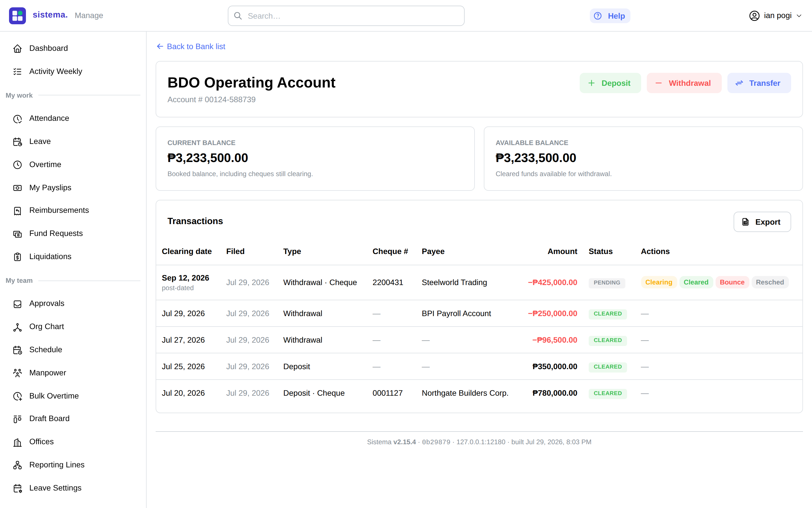Click the Offices building icon
812x508 pixels.
pyautogui.click(x=17, y=442)
